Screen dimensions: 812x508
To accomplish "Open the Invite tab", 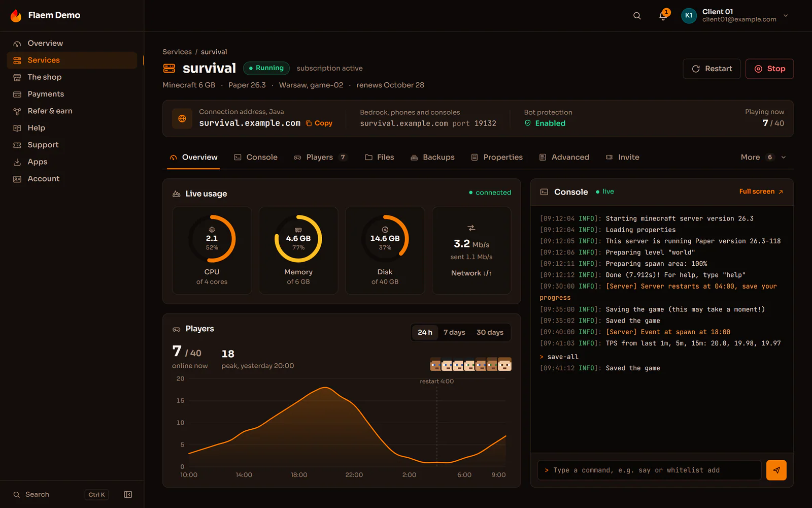I will tap(623, 157).
